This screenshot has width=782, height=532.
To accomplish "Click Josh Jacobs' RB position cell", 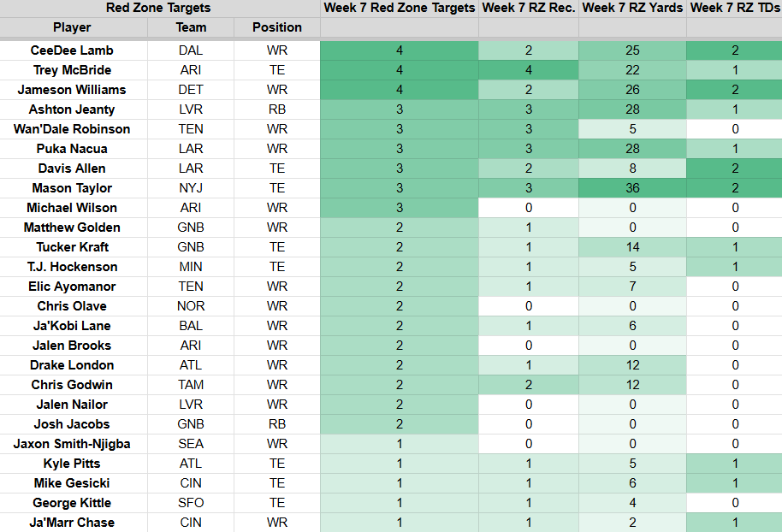I will [277, 424].
